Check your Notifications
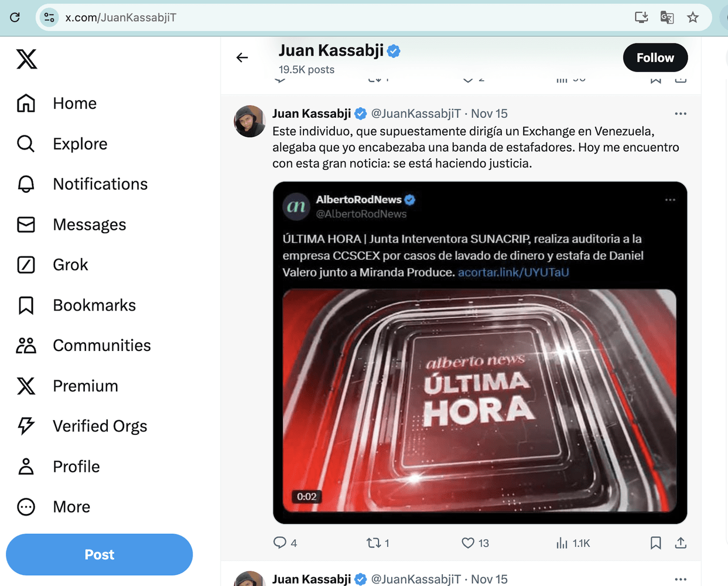The width and height of the screenshot is (728, 586). point(100,184)
